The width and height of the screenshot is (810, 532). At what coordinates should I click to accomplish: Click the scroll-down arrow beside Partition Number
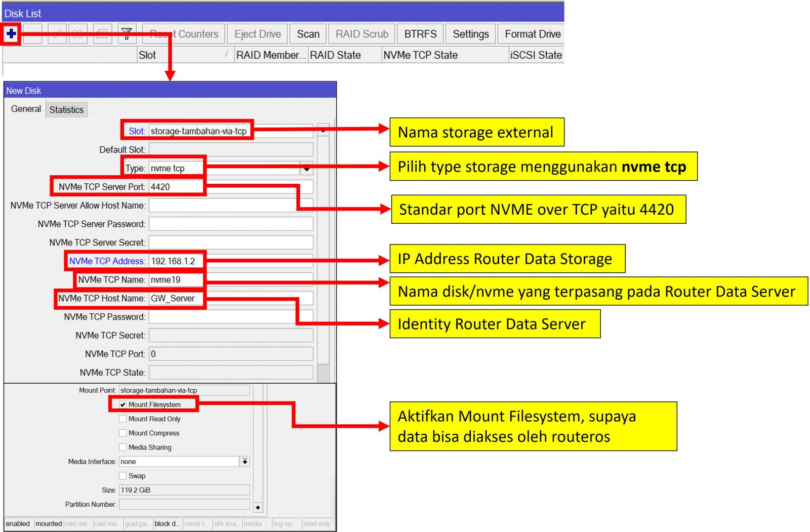[x=258, y=507]
